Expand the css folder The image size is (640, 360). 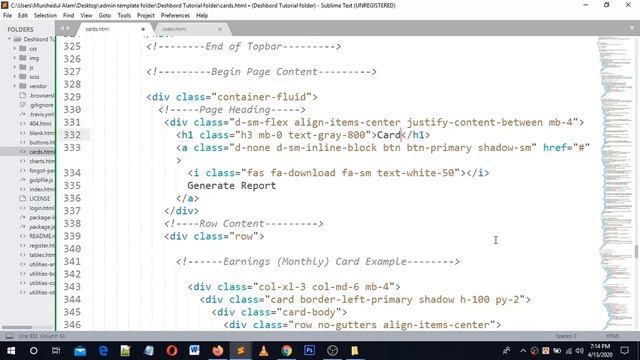pyautogui.click(x=15, y=49)
